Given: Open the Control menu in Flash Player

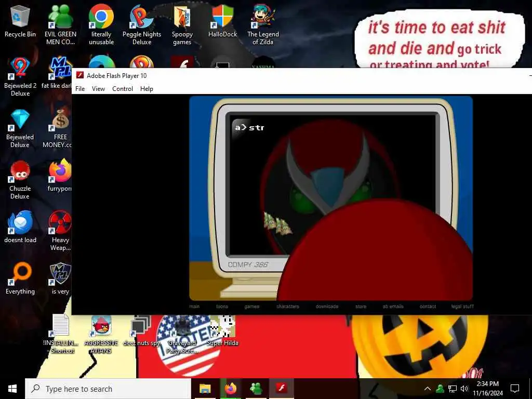Looking at the screenshot, I should pyautogui.click(x=123, y=88).
